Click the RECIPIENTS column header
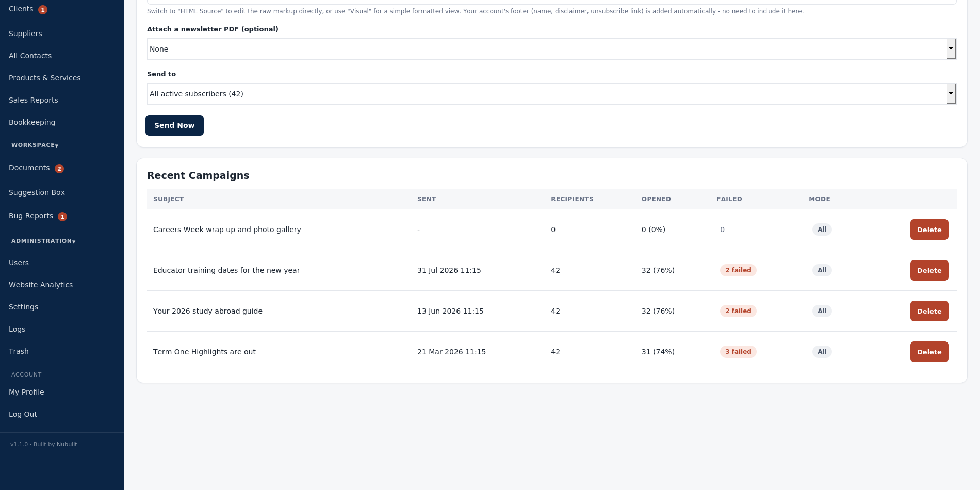980x490 pixels. point(572,199)
